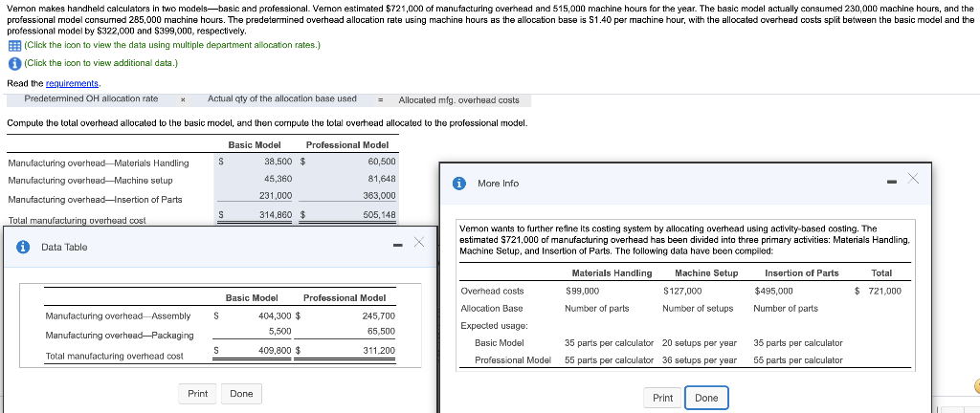The width and height of the screenshot is (980, 413).
Task: Click the Manufacturing overhead—Insertion of Parts row label
Action: click(x=95, y=200)
